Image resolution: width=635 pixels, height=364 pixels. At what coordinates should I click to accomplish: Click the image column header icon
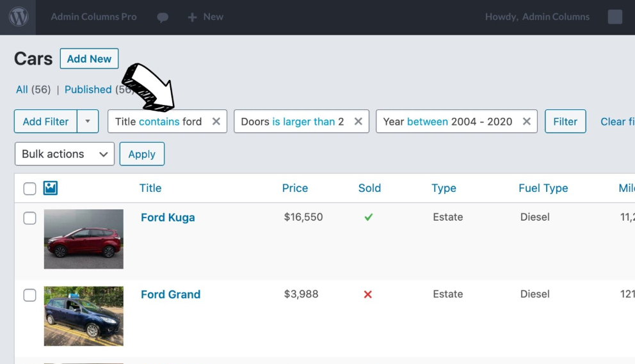[50, 188]
